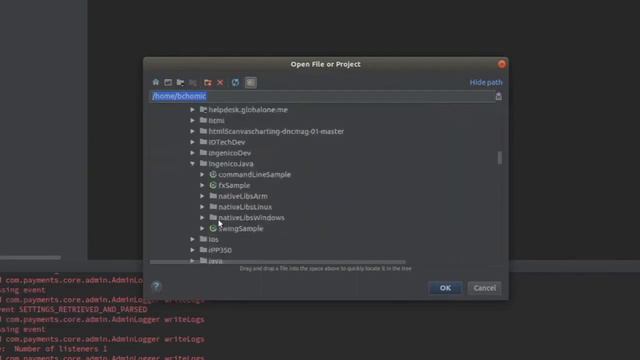Viewport: 640px width, 360px height.
Task: Expand html5canvascharting-dncmag-01-master folder
Action: [192, 131]
